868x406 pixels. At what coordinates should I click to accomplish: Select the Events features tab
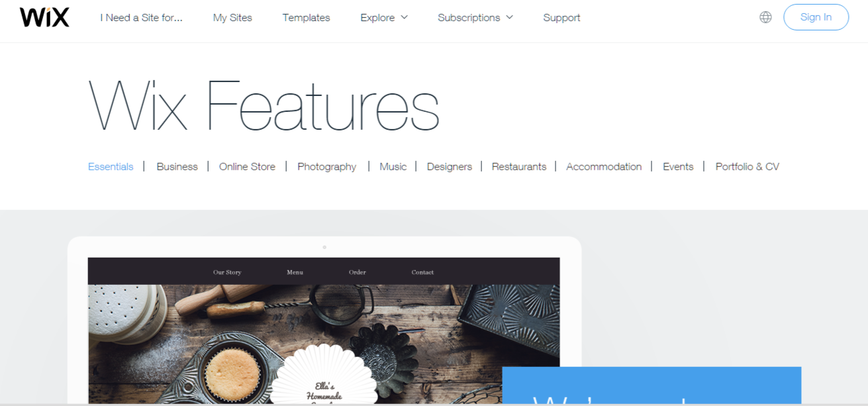[x=678, y=166]
